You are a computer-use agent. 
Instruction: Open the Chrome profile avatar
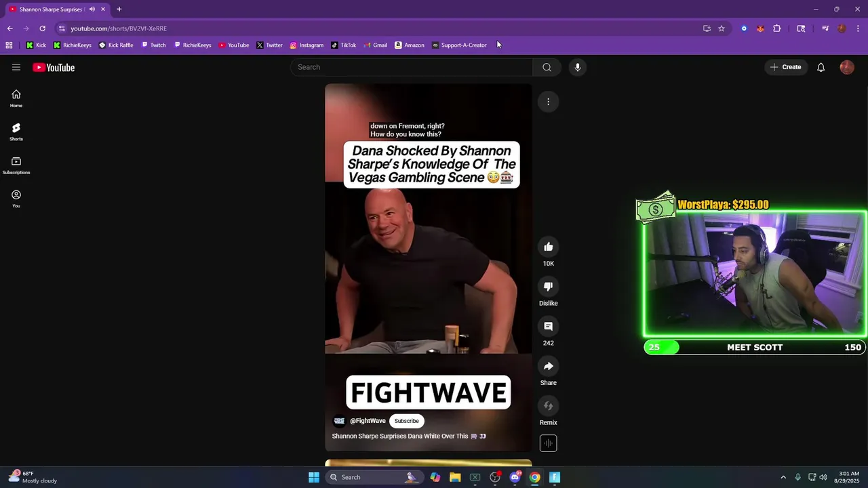842,28
